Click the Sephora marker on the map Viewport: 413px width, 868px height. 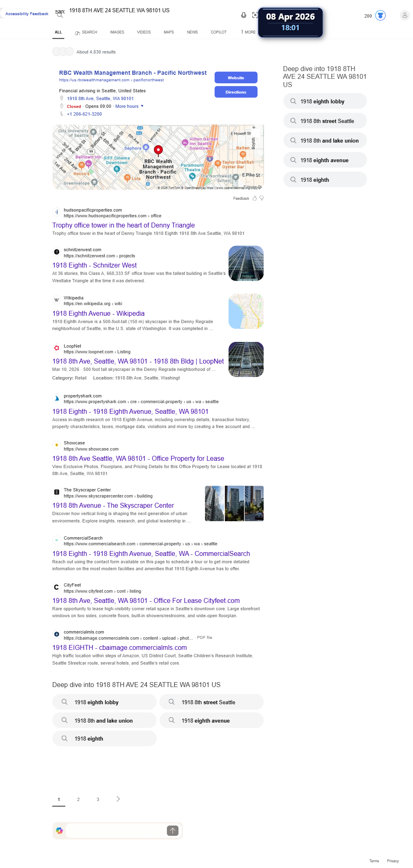[x=146, y=147]
